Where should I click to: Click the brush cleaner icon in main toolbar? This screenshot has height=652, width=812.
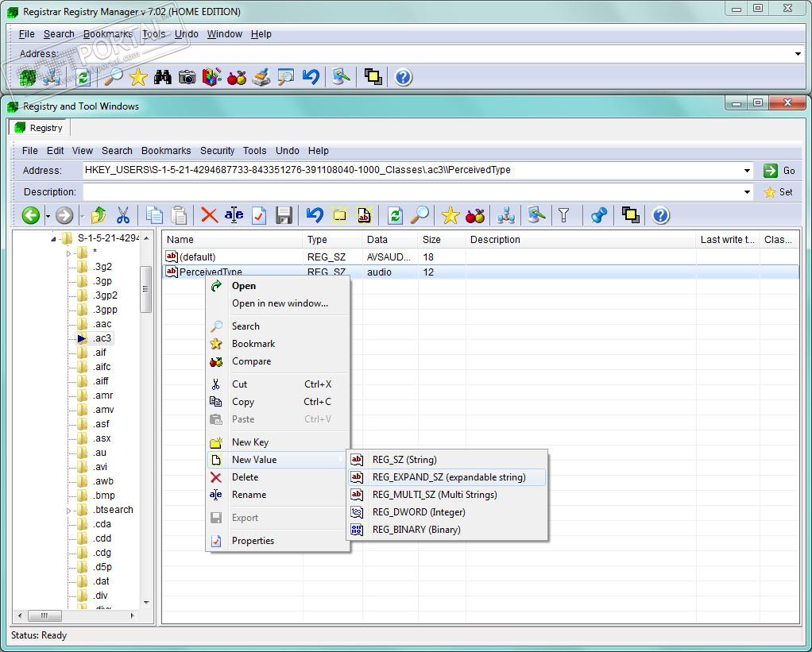point(261,78)
